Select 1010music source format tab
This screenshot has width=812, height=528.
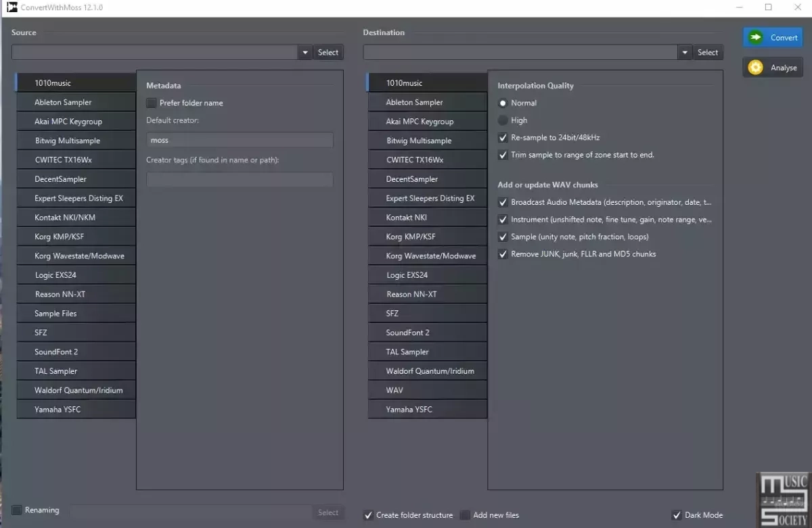tap(76, 83)
